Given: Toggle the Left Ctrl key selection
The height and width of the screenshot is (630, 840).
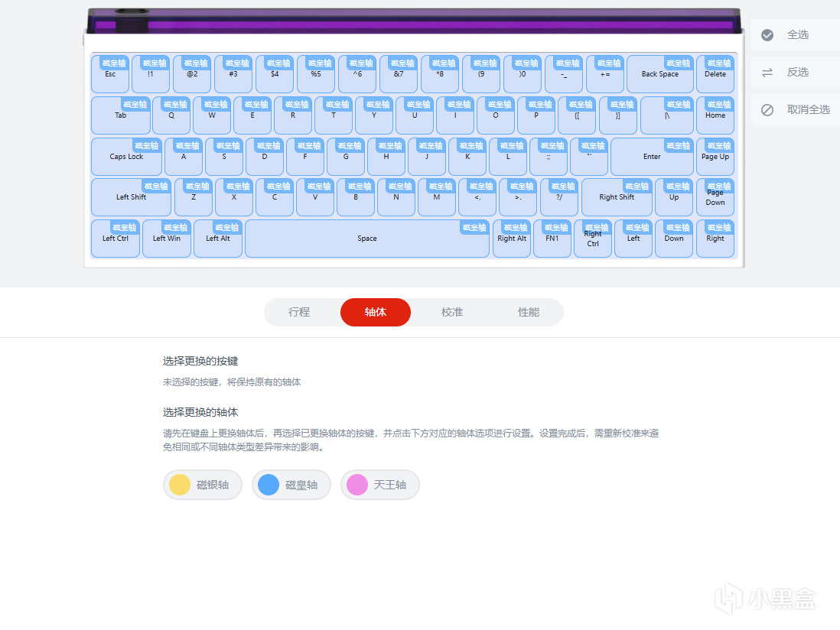Looking at the screenshot, I should point(116,239).
